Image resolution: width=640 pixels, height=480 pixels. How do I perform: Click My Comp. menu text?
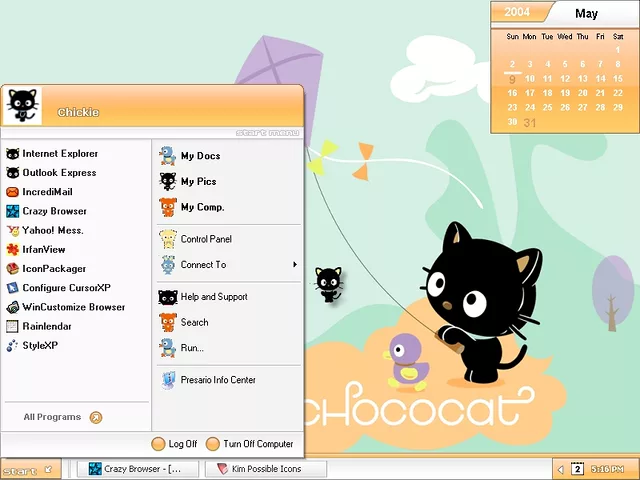202,207
